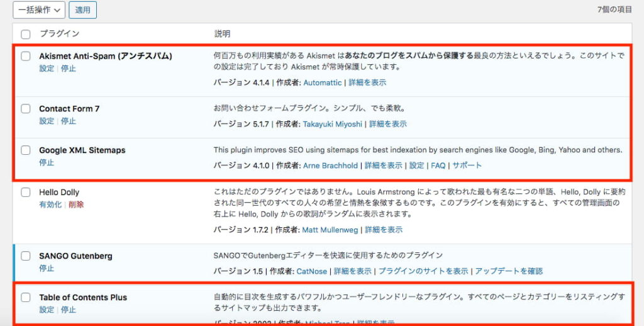644x326 pixels.
Task: Click the 7個の項目 item count text
Action: pos(614,10)
